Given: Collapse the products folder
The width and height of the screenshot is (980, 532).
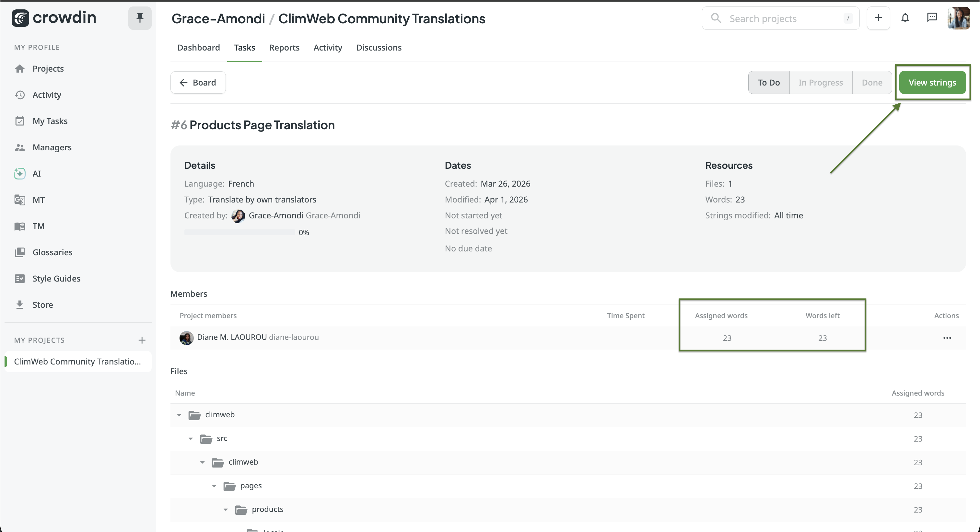Looking at the screenshot, I should coord(226,510).
